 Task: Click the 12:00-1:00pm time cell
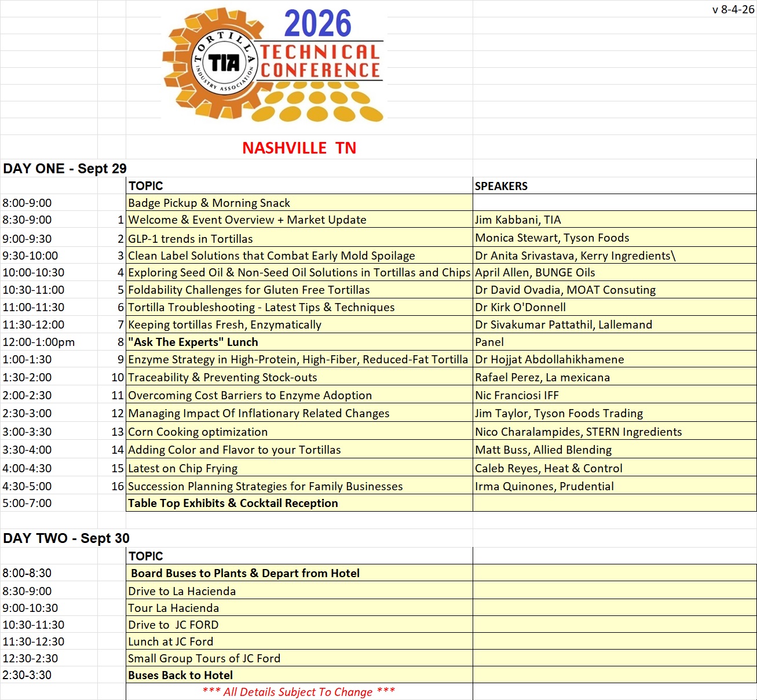[x=49, y=342]
